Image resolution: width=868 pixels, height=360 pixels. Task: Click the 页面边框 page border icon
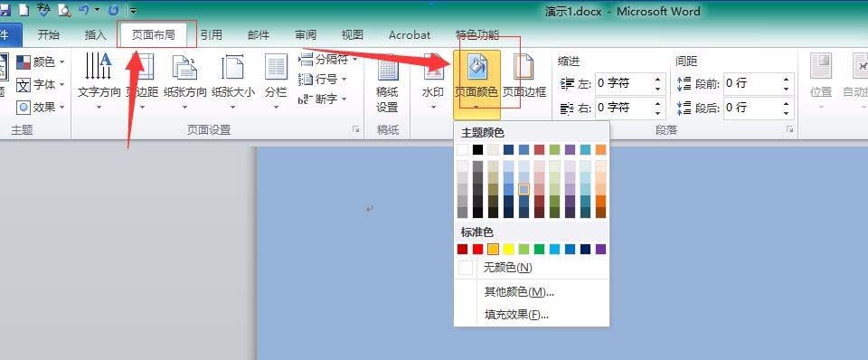pos(524,67)
